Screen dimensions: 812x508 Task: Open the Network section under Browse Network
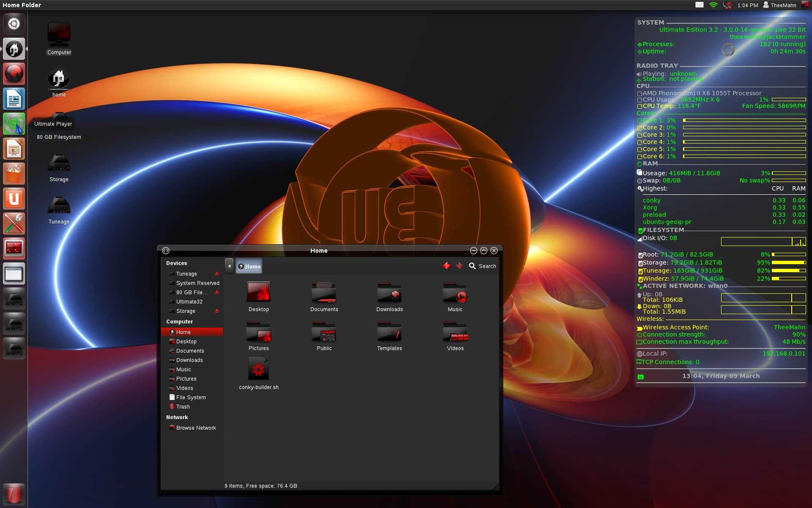click(x=177, y=417)
